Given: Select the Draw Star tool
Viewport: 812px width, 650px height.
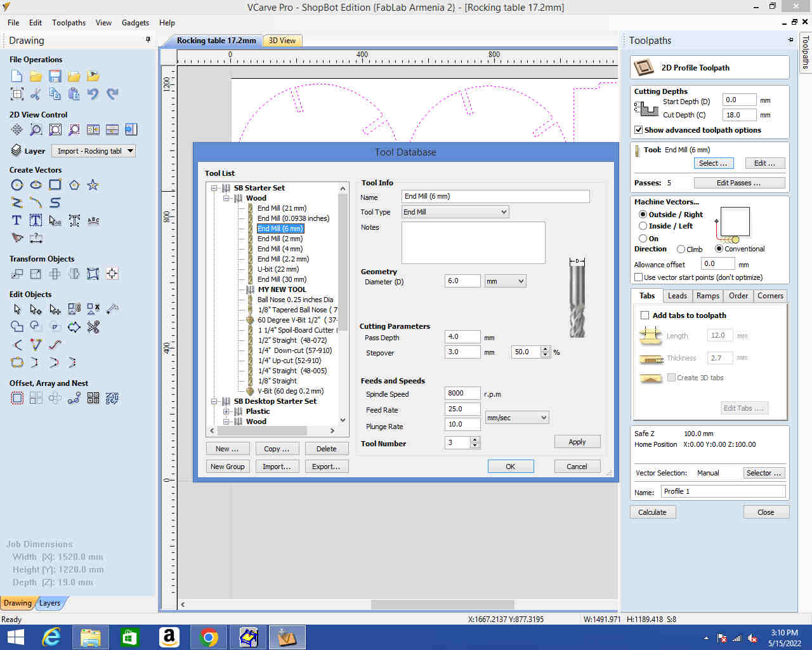Looking at the screenshot, I should (x=93, y=185).
